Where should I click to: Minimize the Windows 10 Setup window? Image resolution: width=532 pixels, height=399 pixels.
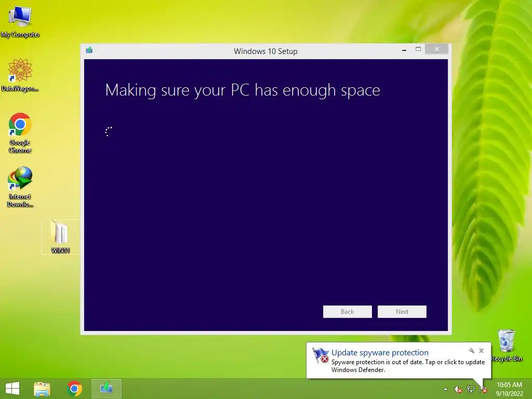pyautogui.click(x=404, y=50)
